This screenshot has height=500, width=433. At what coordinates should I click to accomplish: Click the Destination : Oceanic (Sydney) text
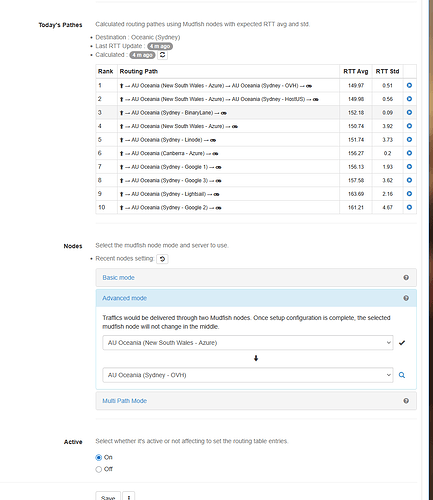pos(138,37)
